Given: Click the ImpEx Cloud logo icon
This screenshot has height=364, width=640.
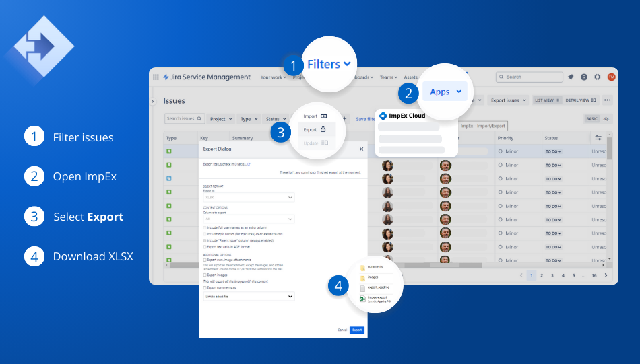Looking at the screenshot, I should (383, 116).
